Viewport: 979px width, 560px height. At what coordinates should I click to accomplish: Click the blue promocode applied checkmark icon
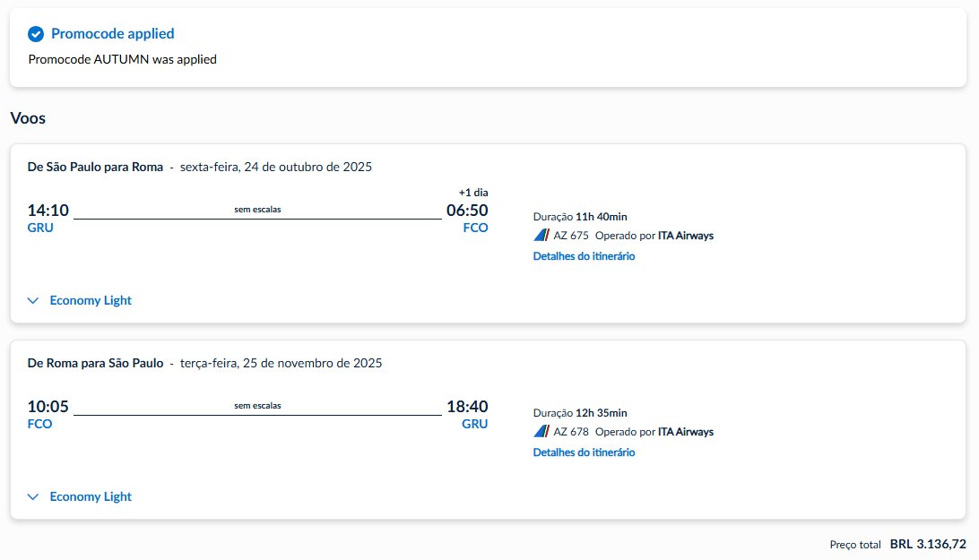click(36, 34)
